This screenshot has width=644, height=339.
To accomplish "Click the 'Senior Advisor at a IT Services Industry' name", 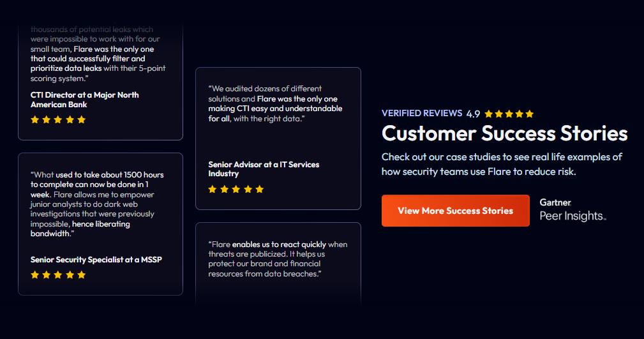I will click(264, 169).
